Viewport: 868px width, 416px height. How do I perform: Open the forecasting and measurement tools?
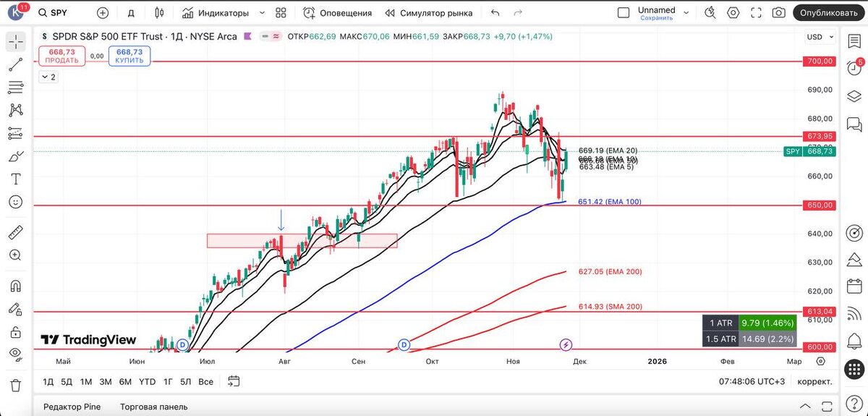click(x=15, y=133)
